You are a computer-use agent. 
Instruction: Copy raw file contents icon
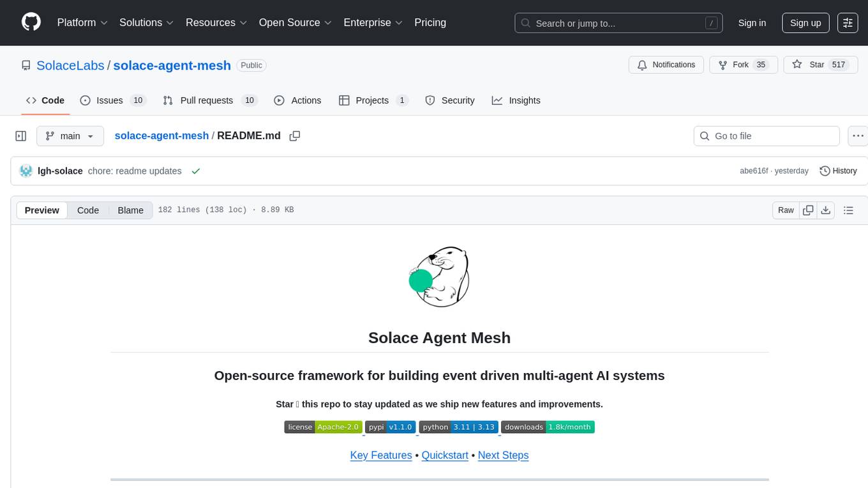808,210
